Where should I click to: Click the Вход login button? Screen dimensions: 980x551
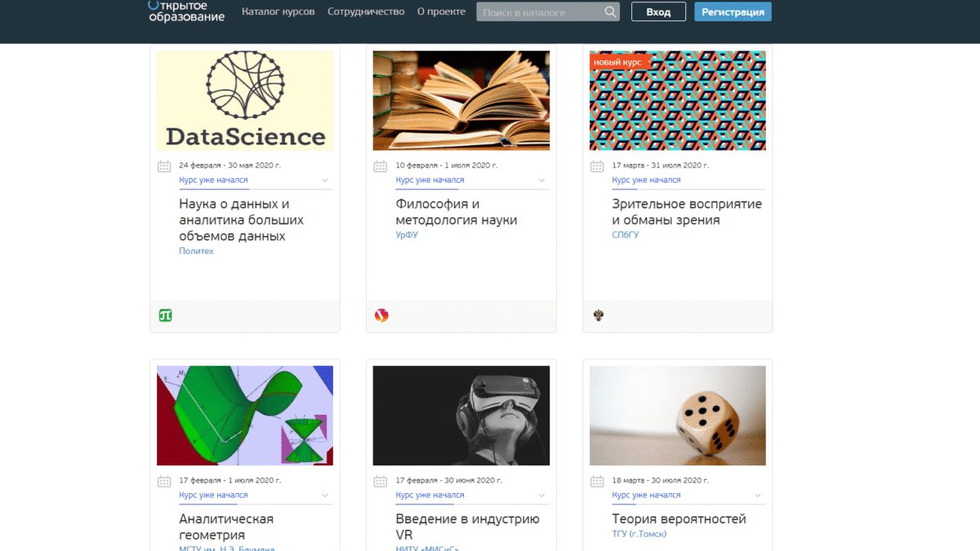coord(658,12)
